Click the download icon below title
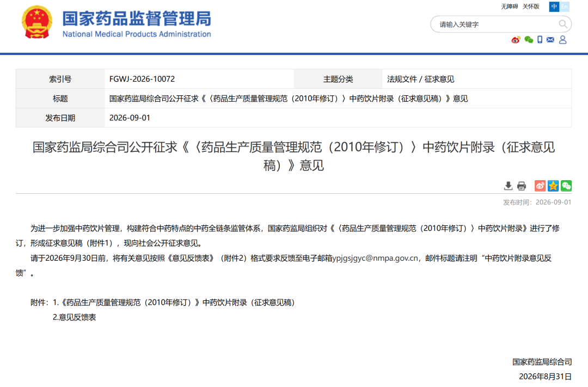This screenshot has width=588, height=387. [x=508, y=186]
